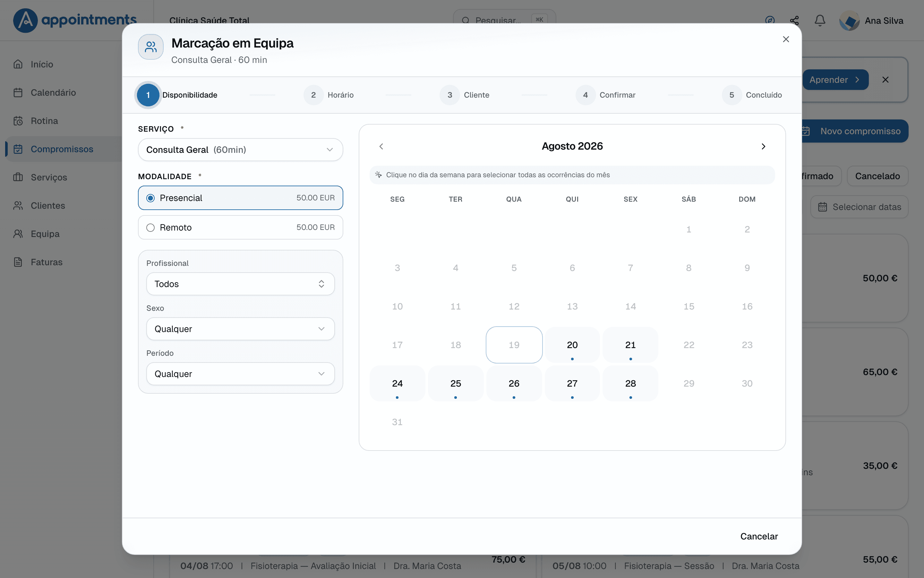Open the compass explore icon in top bar
Screen dimensions: 924x578
(770, 20)
